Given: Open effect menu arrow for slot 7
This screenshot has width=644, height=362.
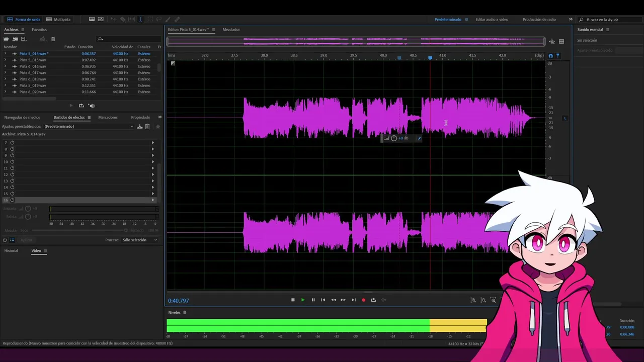Looking at the screenshot, I should pos(153,143).
